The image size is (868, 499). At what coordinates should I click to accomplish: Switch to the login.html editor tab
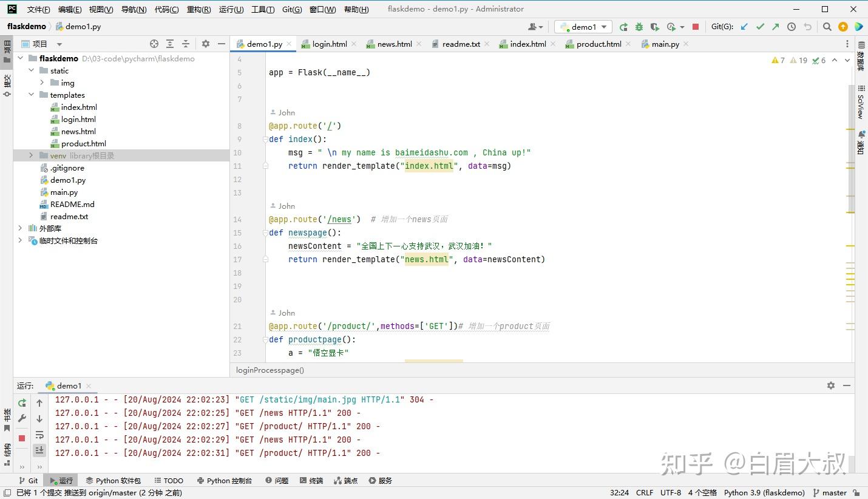pos(329,44)
